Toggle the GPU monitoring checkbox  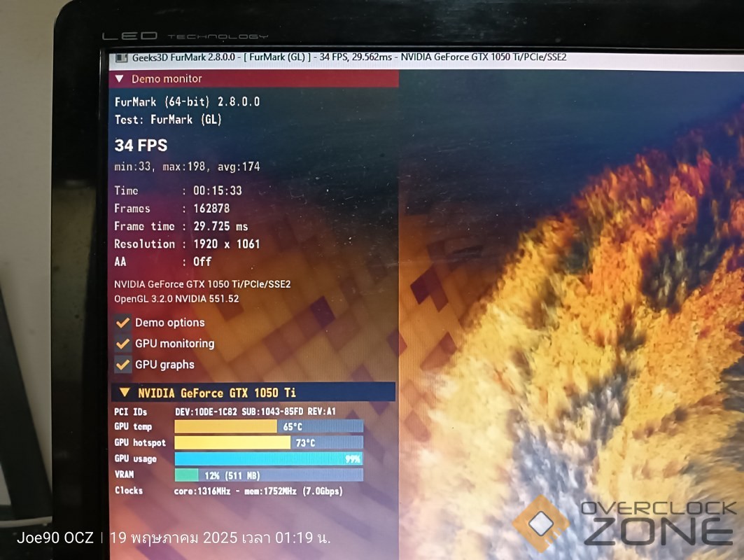123,344
